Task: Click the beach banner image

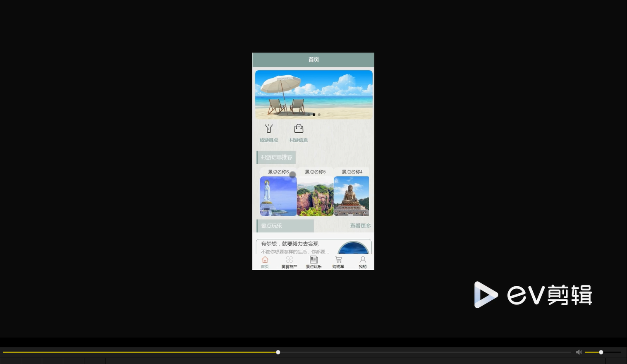Action: coord(314,95)
